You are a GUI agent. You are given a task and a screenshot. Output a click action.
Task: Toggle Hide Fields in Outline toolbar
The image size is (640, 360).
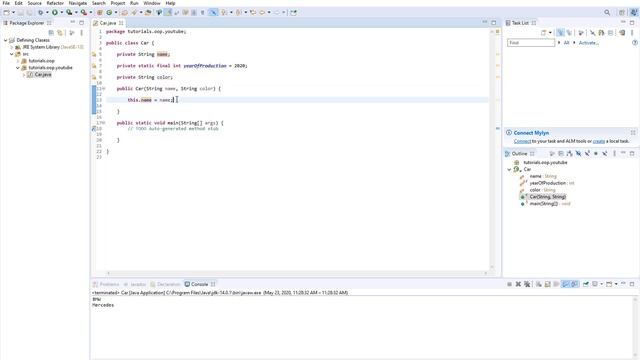pos(578,153)
